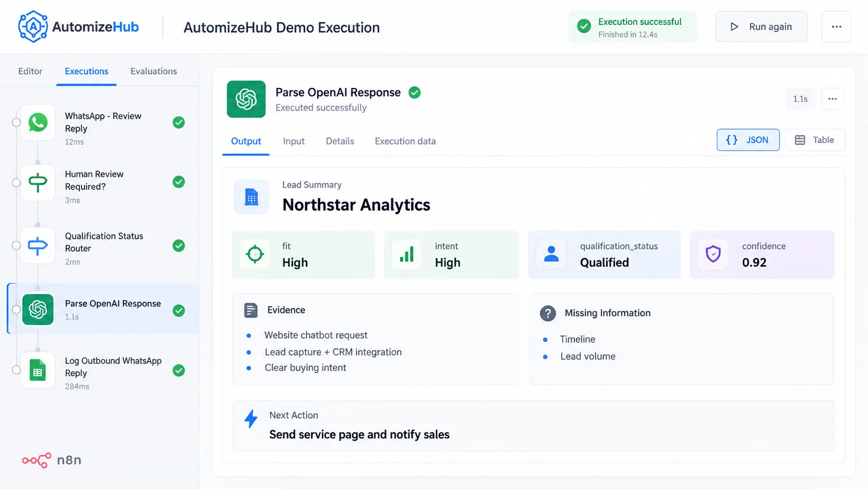The width and height of the screenshot is (868, 489).
Task: Open the top header more options menu
Action: pos(836,27)
